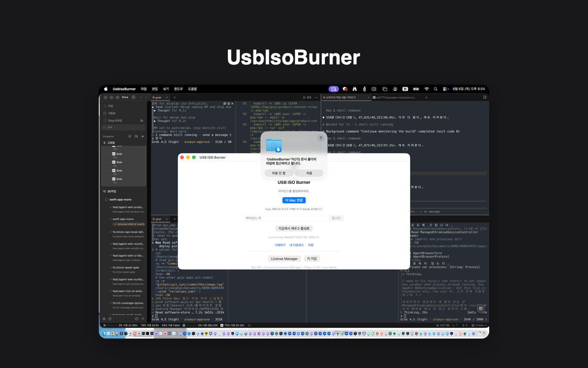The height and width of the screenshot is (368, 588).
Task: Collapse the 3D작업 section
Action: pos(109,191)
